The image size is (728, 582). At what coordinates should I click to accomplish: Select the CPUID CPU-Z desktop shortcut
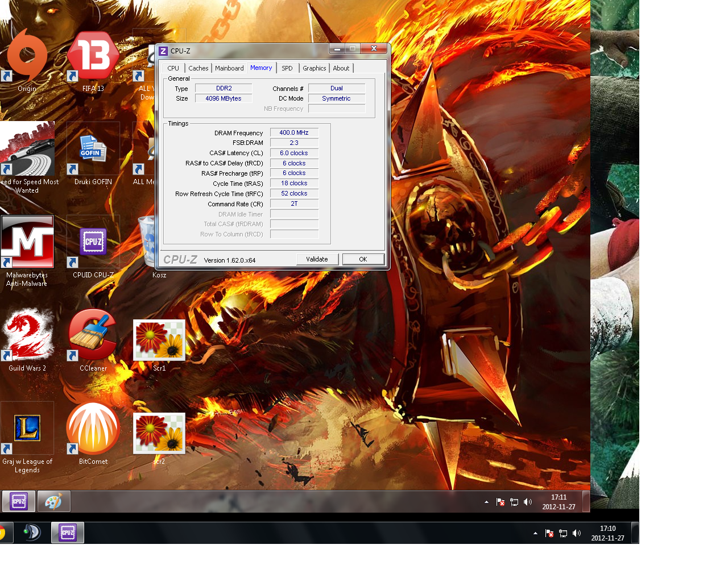click(x=93, y=247)
